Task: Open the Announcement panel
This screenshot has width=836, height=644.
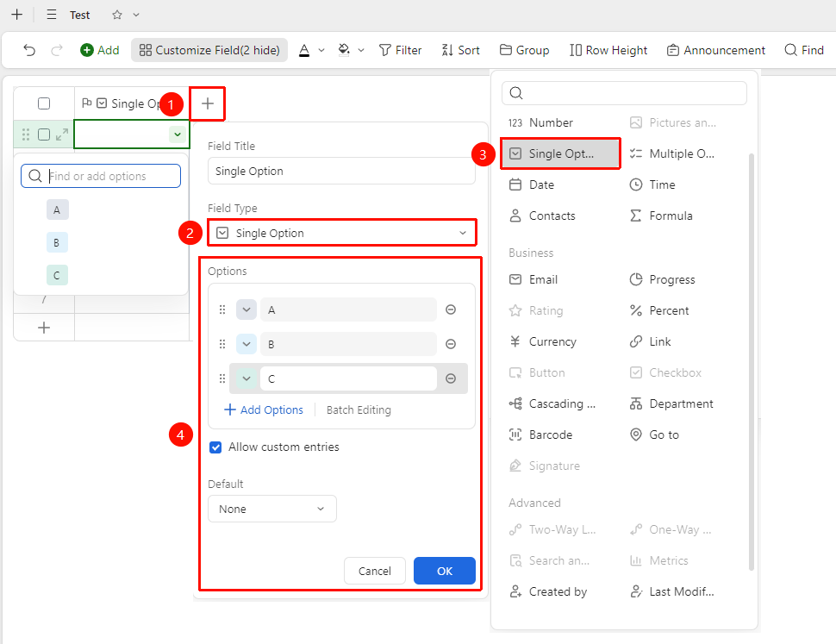Action: 716,50
